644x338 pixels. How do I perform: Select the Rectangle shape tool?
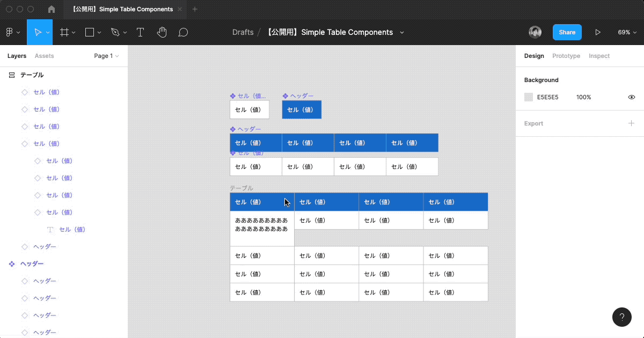[x=90, y=32]
